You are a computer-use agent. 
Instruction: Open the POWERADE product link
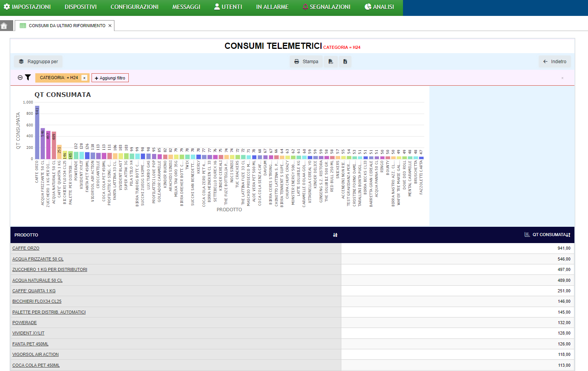(x=24, y=323)
